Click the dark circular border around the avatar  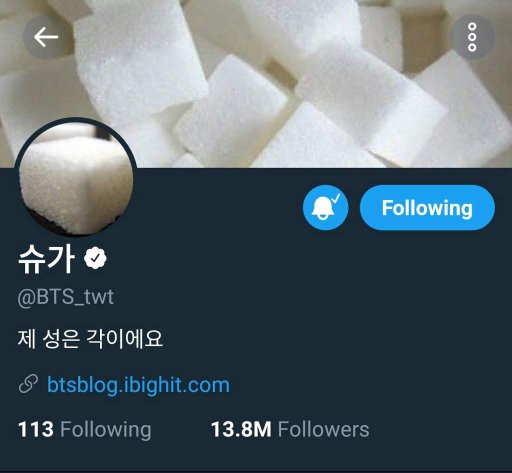(76, 119)
